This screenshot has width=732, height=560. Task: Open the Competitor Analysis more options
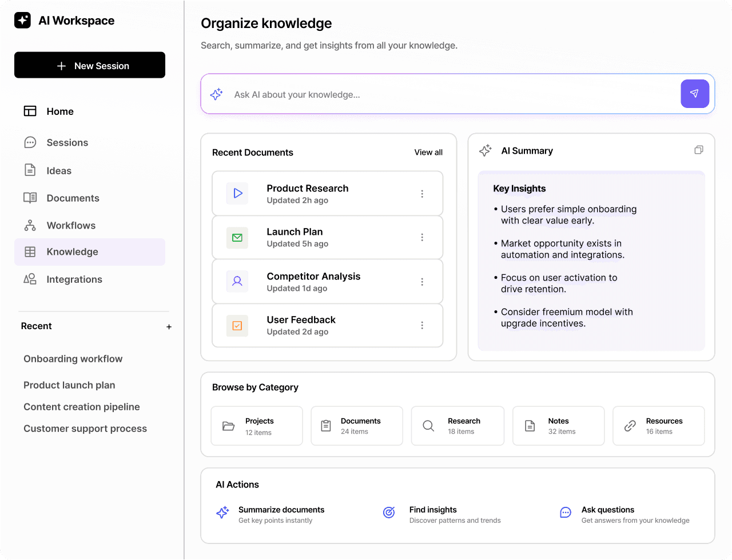[422, 282]
